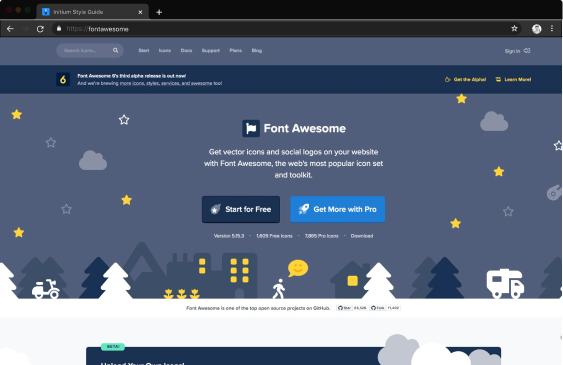Click the yellow 6 version badge
The height and width of the screenshot is (365, 563).
pos(63,79)
